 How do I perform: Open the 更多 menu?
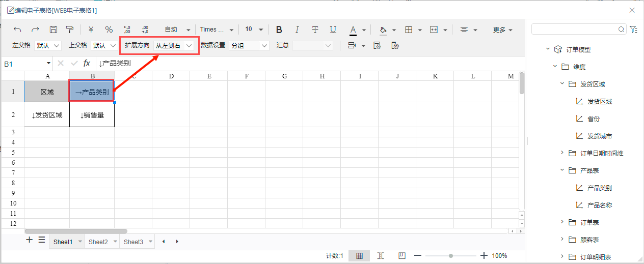click(x=502, y=30)
